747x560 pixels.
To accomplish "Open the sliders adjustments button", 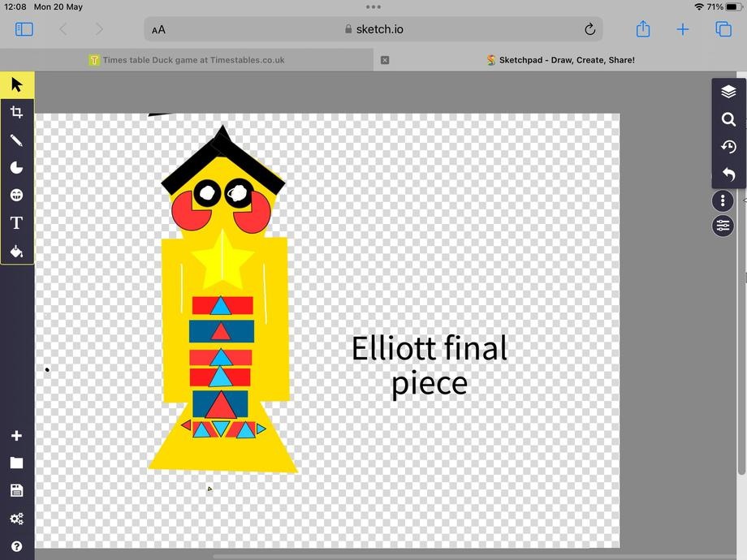I will (723, 226).
